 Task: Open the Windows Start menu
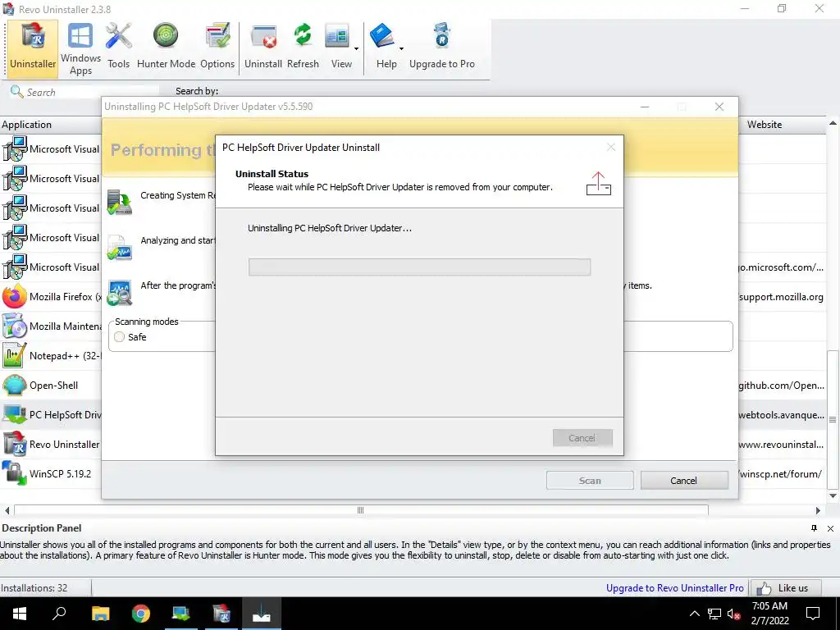[20, 614]
